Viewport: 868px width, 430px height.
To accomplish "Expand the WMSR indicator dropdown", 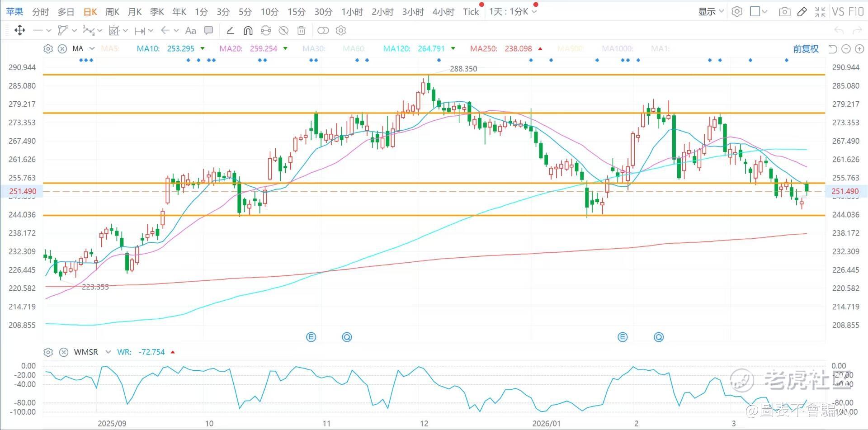I will click(x=108, y=352).
